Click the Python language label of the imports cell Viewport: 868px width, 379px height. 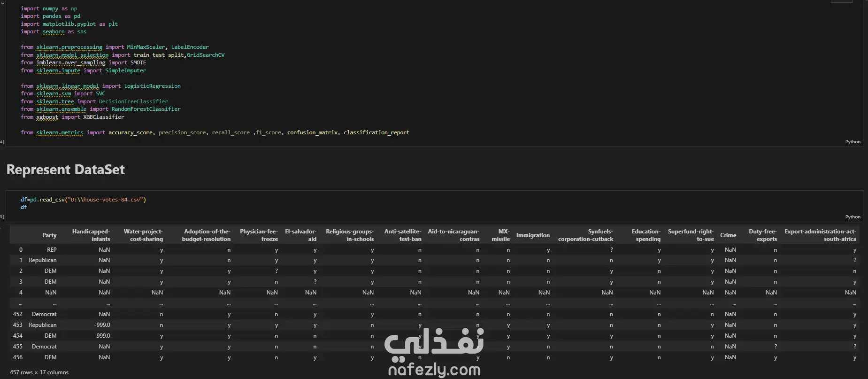853,142
